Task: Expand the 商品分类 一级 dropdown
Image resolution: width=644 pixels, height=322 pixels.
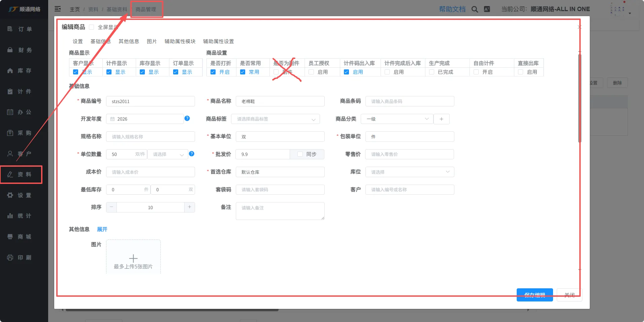Action: 397,119
